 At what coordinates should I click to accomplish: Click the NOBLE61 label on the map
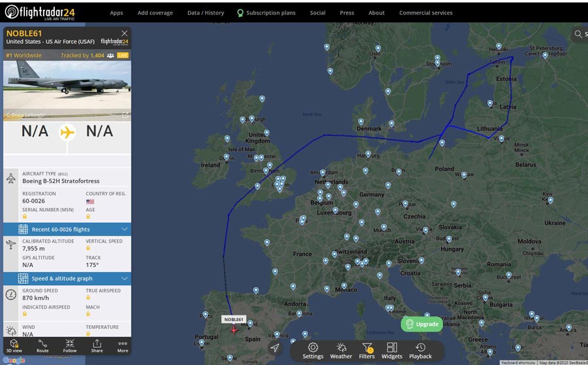(x=234, y=319)
